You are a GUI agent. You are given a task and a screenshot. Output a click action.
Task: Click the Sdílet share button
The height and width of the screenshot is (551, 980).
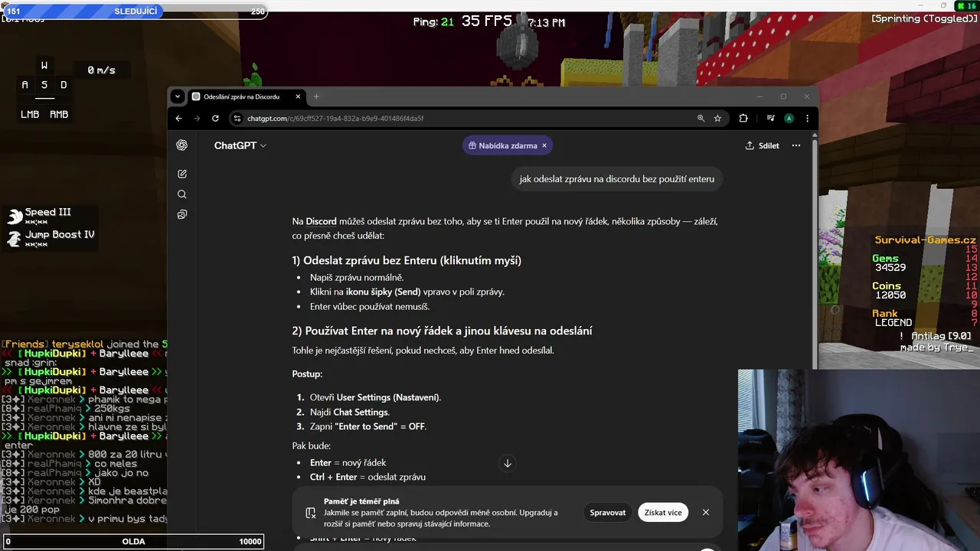(762, 145)
